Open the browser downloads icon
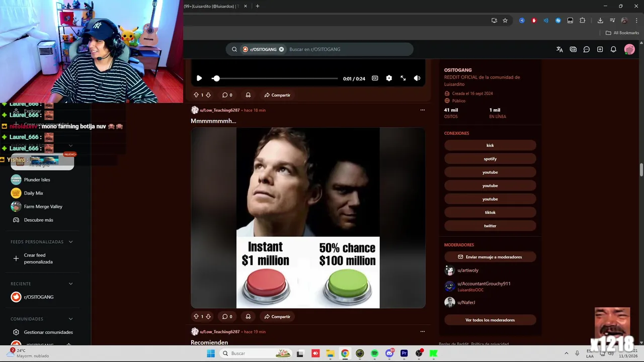Viewport: 644px width, 362px height. click(x=600, y=21)
